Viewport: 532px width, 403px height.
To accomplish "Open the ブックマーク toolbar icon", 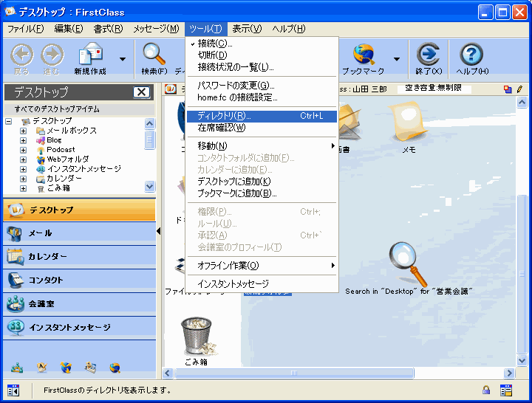I will coord(363,55).
